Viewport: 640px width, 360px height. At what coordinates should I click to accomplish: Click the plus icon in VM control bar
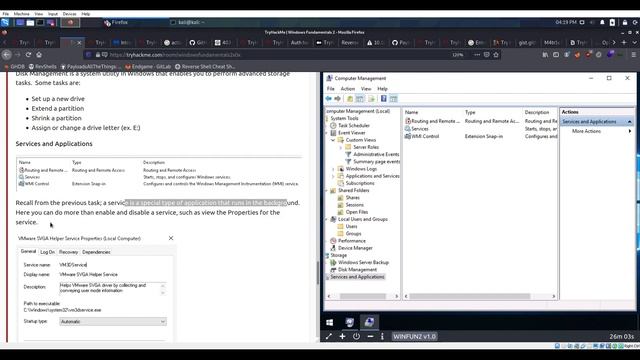[342, 336]
